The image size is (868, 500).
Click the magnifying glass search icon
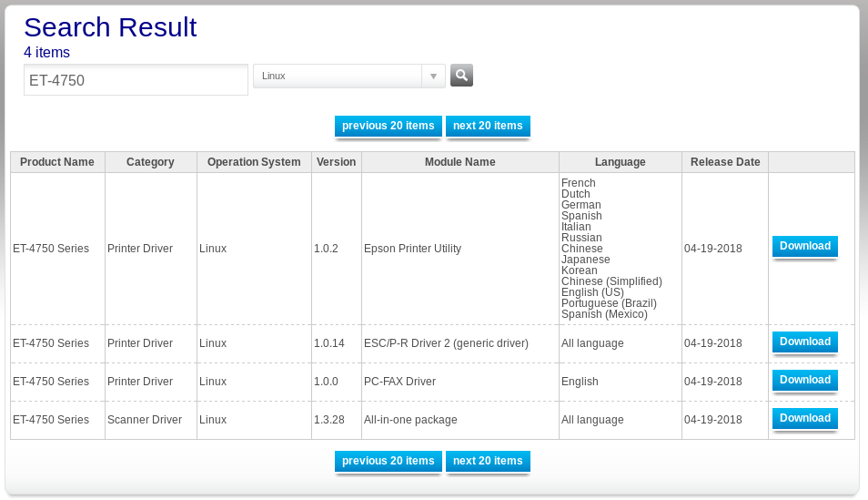[x=461, y=76]
